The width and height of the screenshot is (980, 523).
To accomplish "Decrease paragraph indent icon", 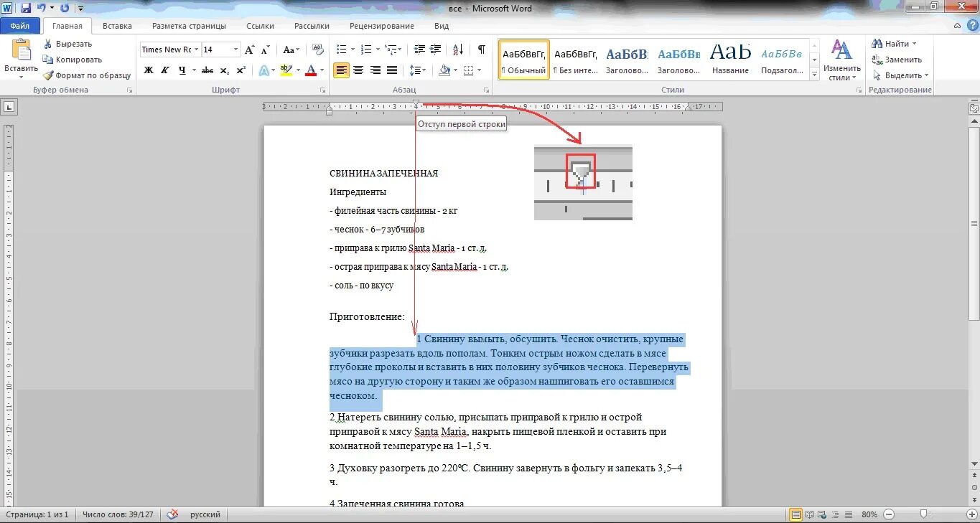I will tap(418, 50).
